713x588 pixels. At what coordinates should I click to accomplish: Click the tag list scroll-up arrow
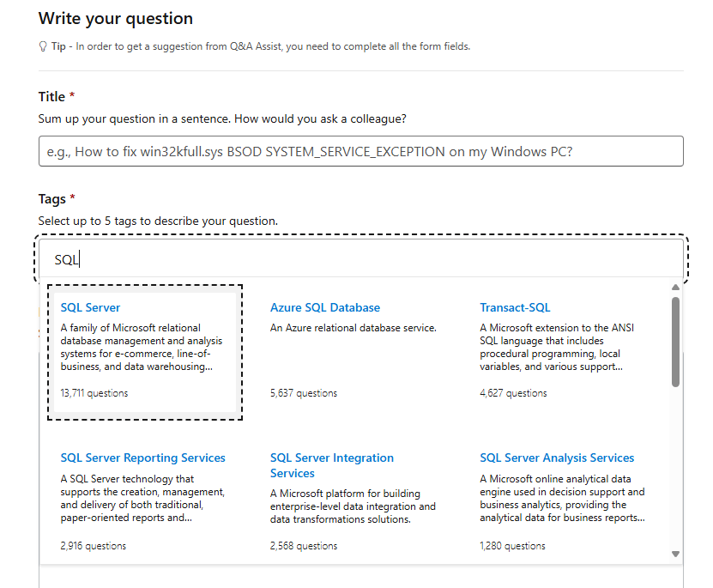point(675,287)
